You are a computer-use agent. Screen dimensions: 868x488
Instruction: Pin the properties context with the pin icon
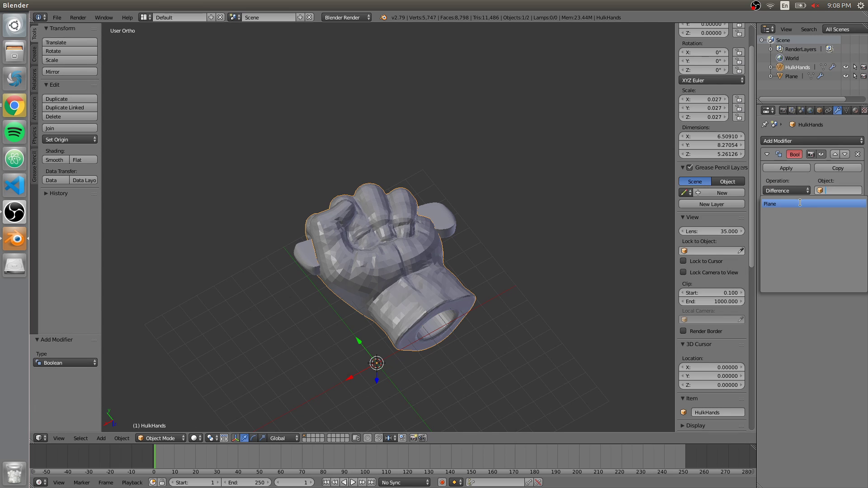pos(764,124)
